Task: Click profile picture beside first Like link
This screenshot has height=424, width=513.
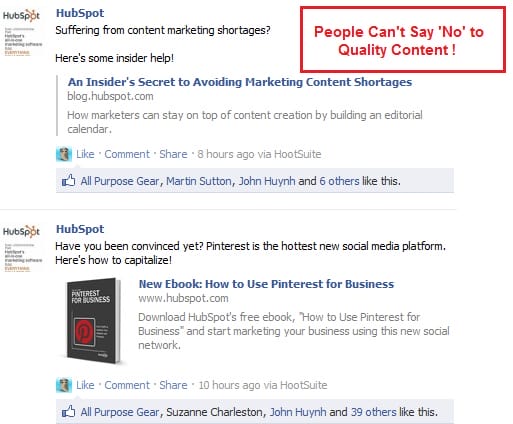Action: point(64,154)
